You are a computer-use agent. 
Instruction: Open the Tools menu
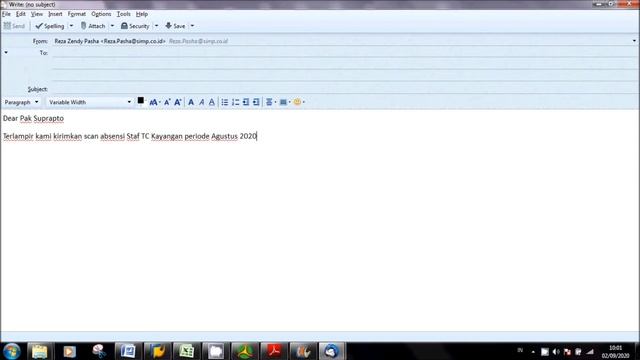coord(124,14)
